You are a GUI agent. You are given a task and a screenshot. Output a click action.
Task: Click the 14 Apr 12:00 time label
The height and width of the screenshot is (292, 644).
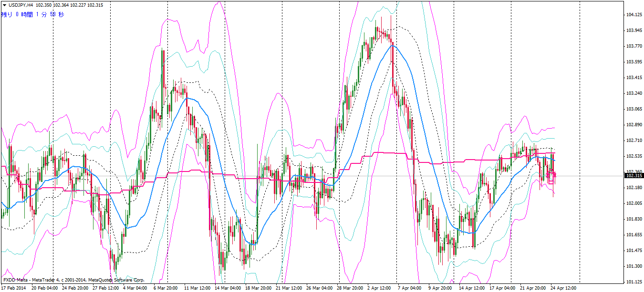pos(473,288)
